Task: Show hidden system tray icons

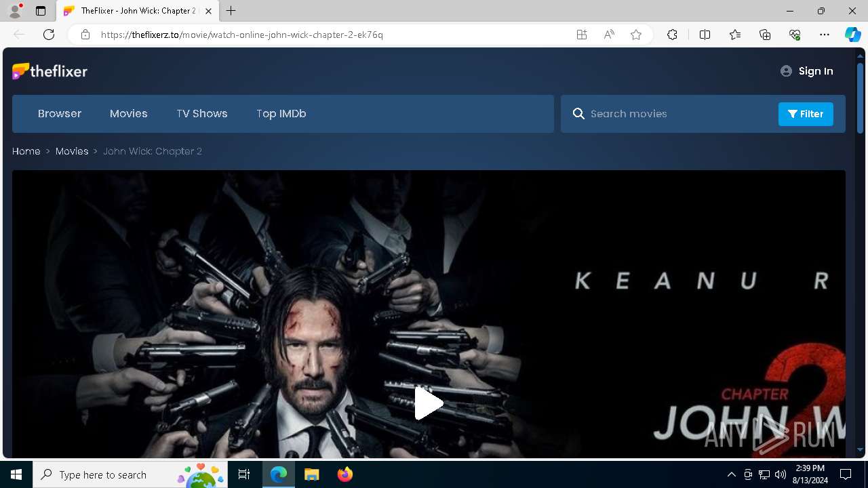Action: 731,474
